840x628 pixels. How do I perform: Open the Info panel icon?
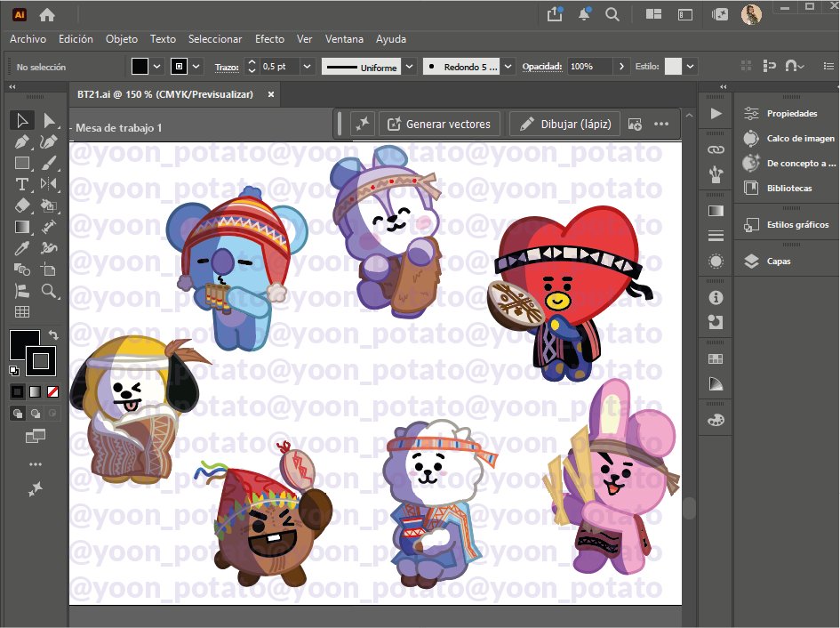(716, 298)
